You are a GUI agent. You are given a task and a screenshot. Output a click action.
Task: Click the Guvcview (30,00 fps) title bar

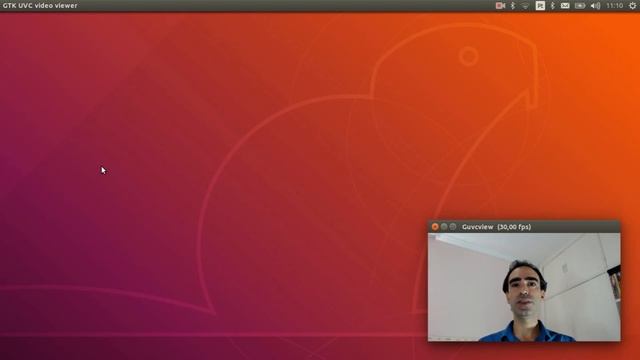tap(524, 227)
